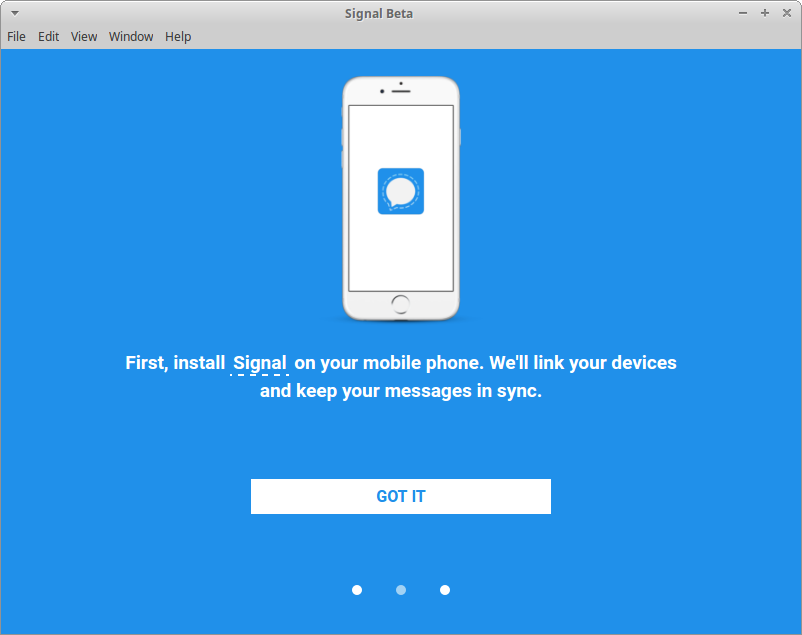Open the Edit menu

pyautogui.click(x=48, y=36)
